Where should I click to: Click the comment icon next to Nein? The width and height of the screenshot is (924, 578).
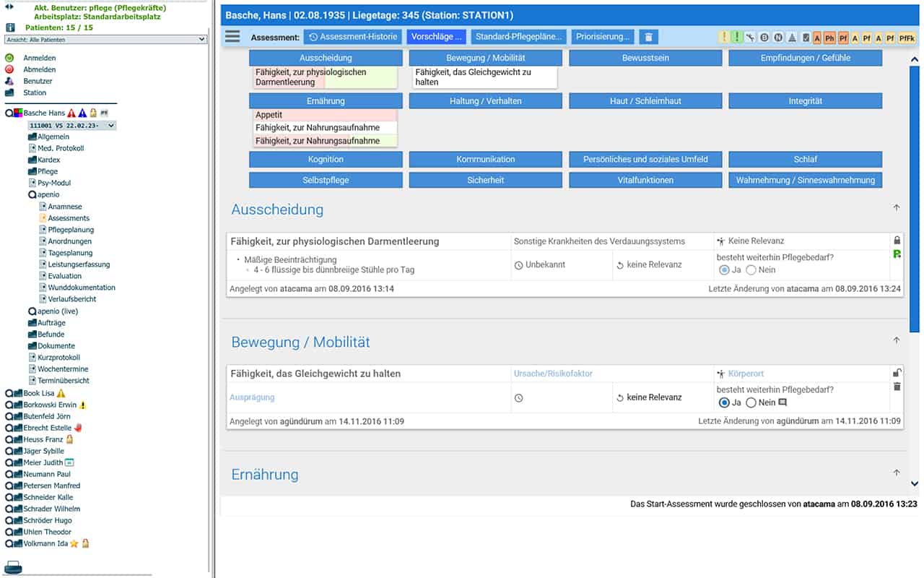click(783, 402)
